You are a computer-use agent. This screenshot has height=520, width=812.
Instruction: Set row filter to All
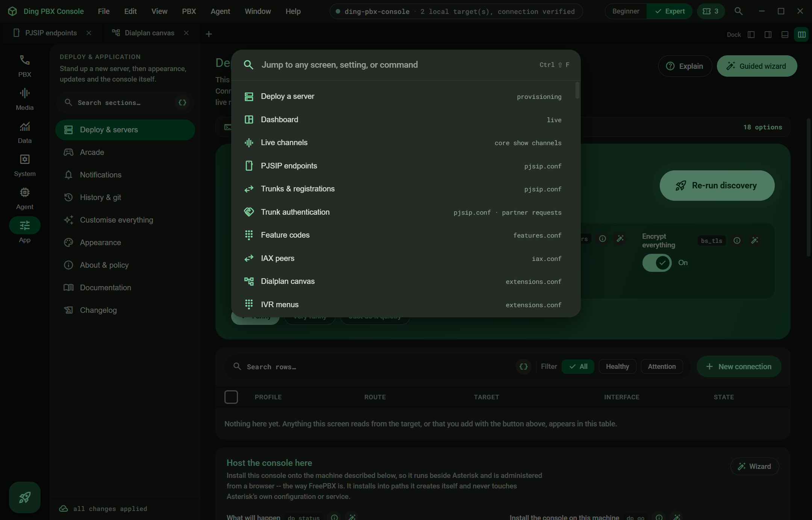578,367
